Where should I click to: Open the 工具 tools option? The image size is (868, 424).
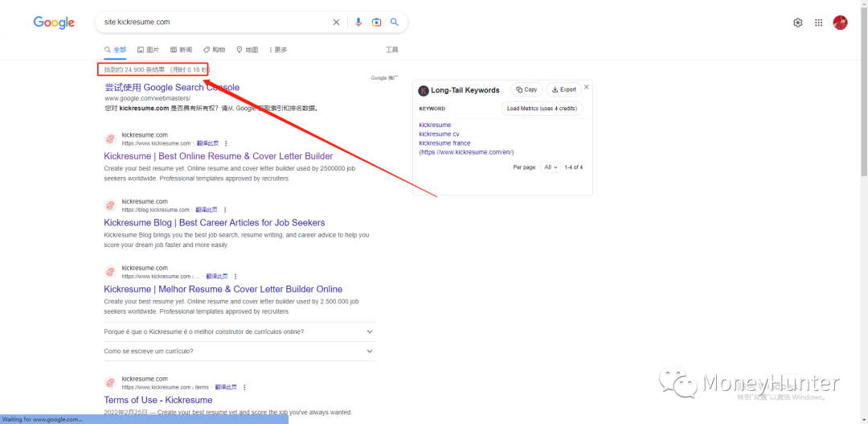click(x=391, y=50)
